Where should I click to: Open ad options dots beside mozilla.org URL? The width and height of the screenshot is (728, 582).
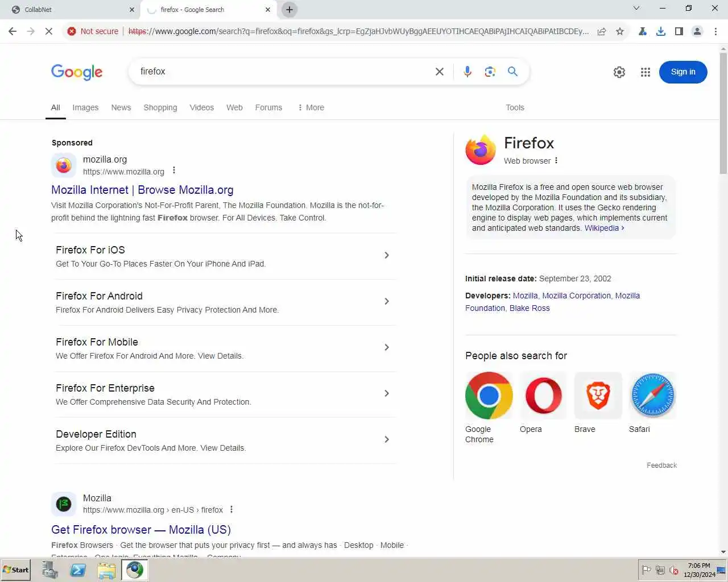[174, 171]
